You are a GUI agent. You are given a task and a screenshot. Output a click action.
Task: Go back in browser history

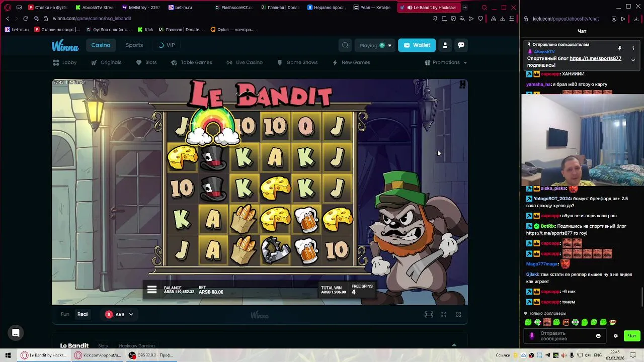(x=8, y=19)
